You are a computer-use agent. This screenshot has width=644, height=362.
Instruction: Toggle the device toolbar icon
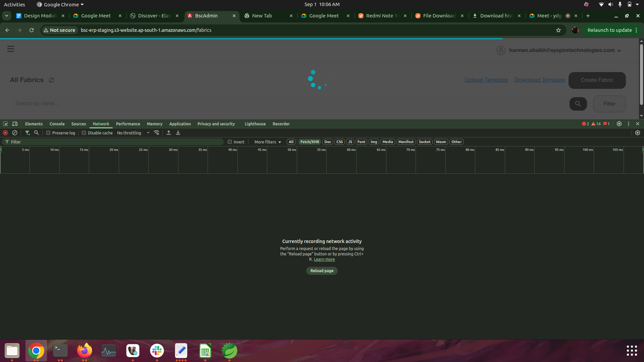click(x=15, y=124)
